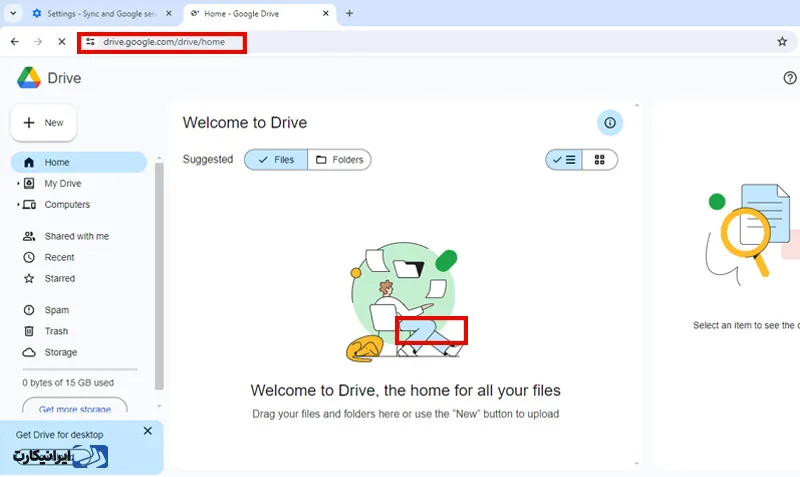The height and width of the screenshot is (477, 800).
Task: Click the 'Select an item to see the' text
Action: [746, 325]
